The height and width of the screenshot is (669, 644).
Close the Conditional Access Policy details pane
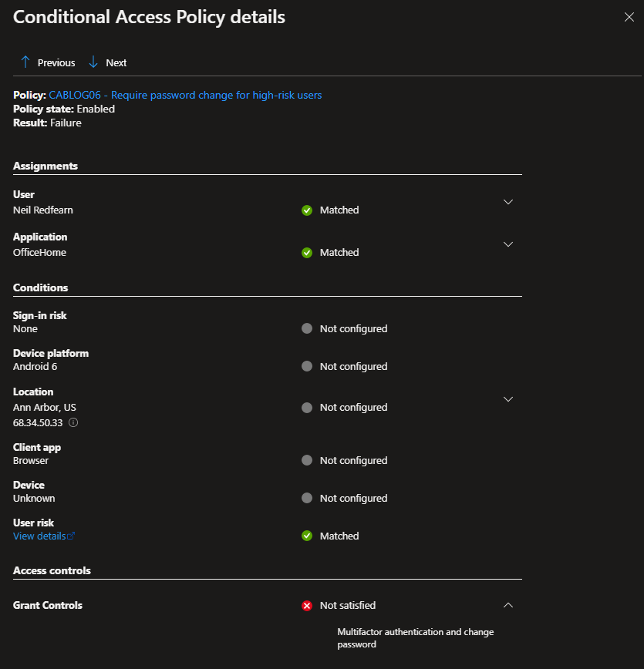point(629,17)
